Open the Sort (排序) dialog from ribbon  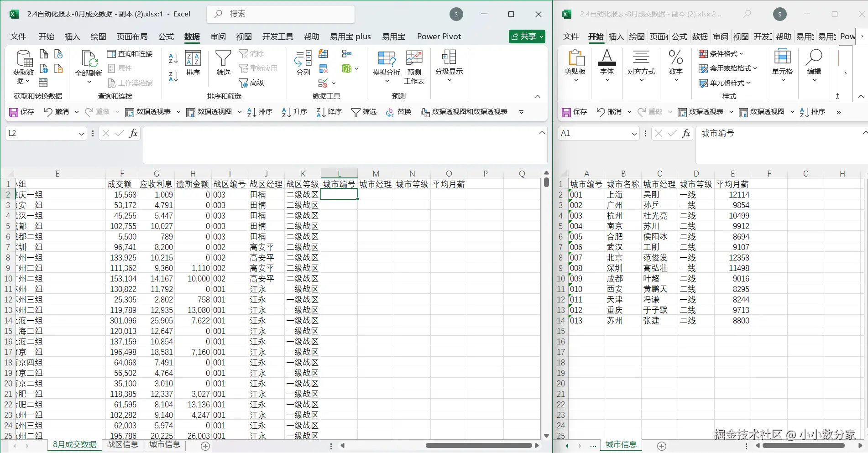[x=193, y=63]
